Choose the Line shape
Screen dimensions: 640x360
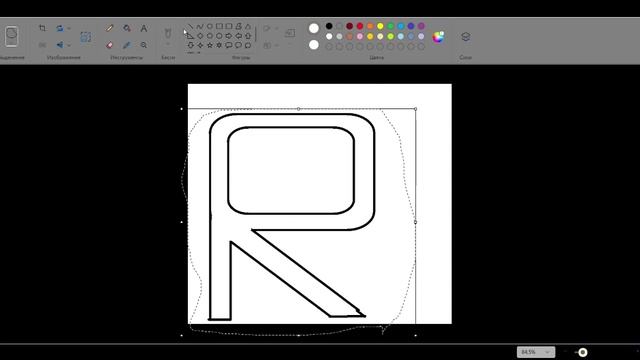pyautogui.click(x=190, y=26)
